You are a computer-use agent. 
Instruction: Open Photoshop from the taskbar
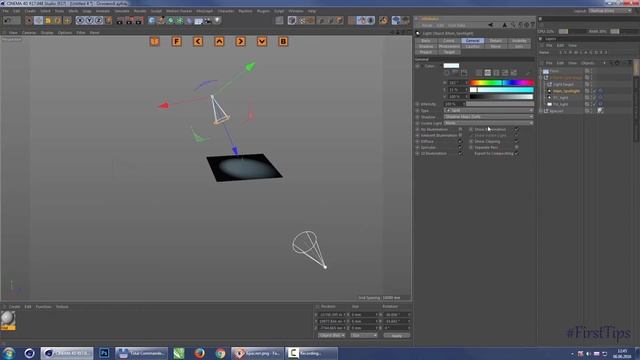pyautogui.click(x=104, y=353)
